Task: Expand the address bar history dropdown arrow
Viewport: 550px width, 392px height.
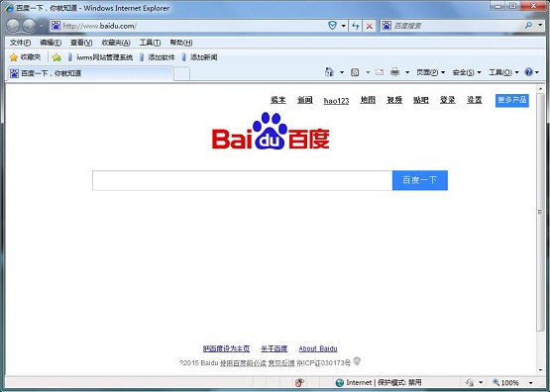Action: 344,26
